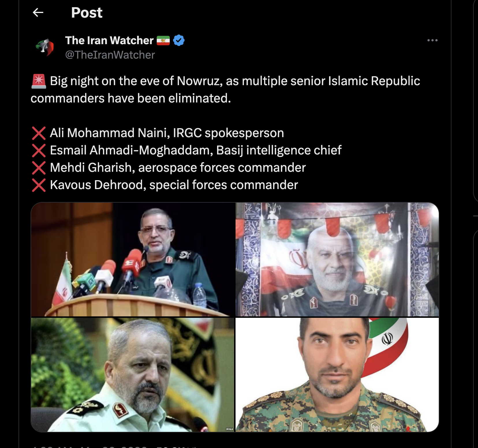Open the @TheIranWatcher handle link
This screenshot has width=478, height=448.
point(110,55)
